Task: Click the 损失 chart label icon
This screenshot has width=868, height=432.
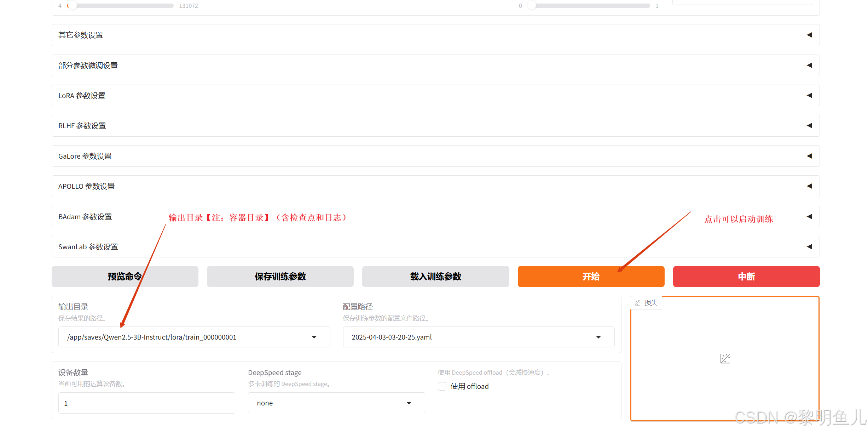Action: [637, 303]
